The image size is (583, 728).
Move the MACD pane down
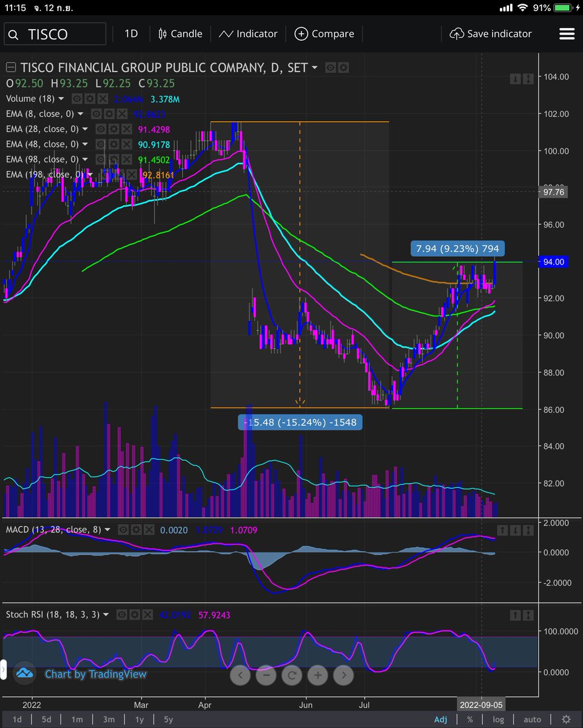(x=516, y=530)
